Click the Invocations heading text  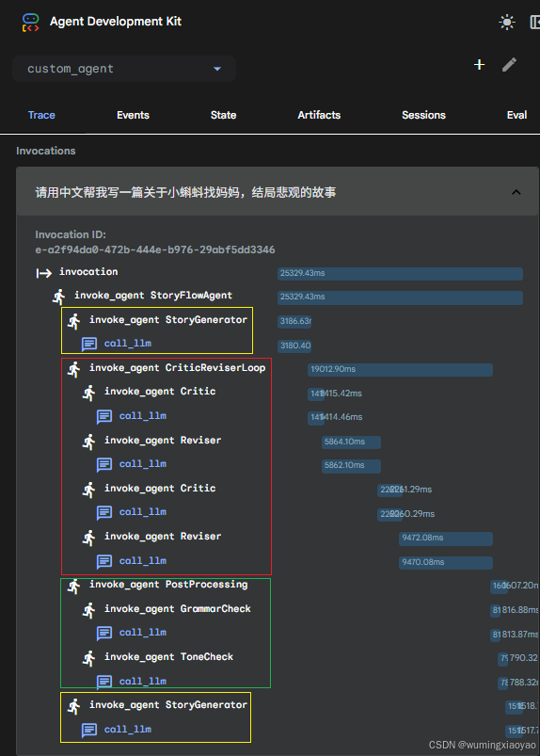[46, 151]
